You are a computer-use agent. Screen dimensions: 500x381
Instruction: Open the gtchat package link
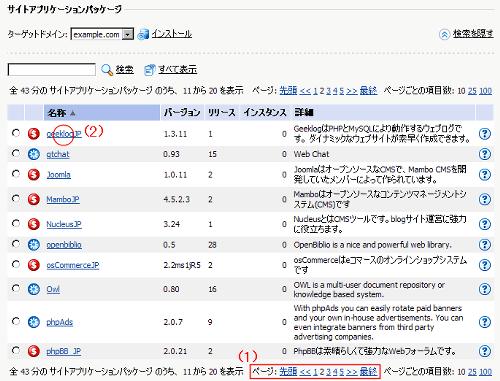(x=58, y=154)
